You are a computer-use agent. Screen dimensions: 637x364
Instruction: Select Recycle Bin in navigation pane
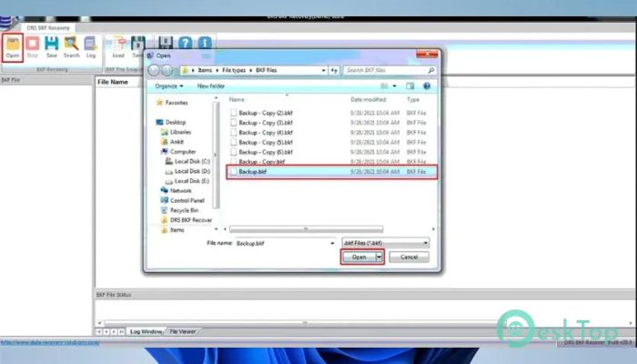(180, 210)
